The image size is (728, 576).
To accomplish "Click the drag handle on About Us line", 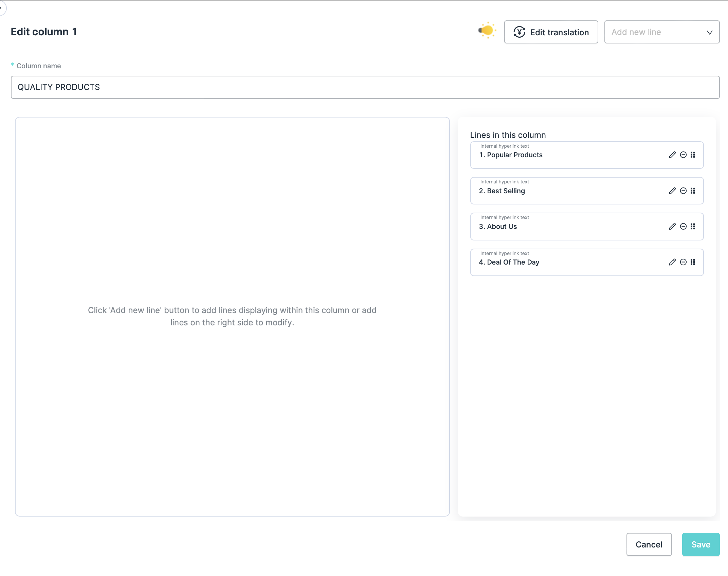I will 693,227.
